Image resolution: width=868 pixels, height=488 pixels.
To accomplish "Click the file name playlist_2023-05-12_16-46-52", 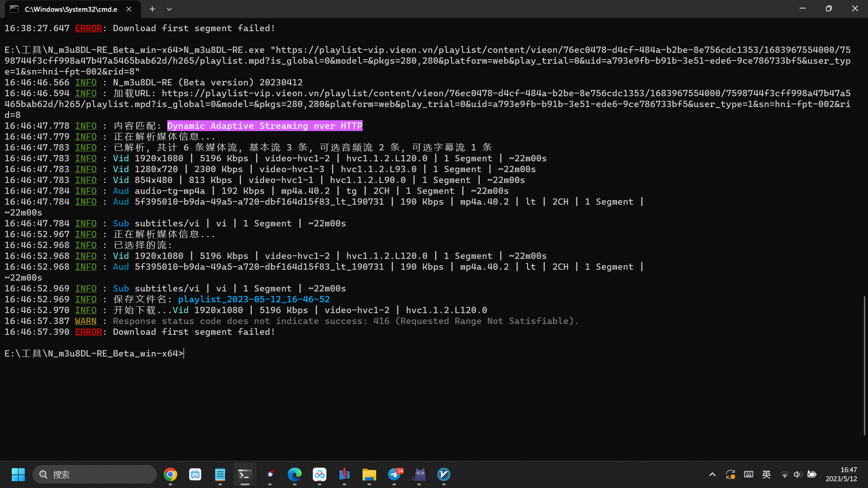I will (x=254, y=300).
